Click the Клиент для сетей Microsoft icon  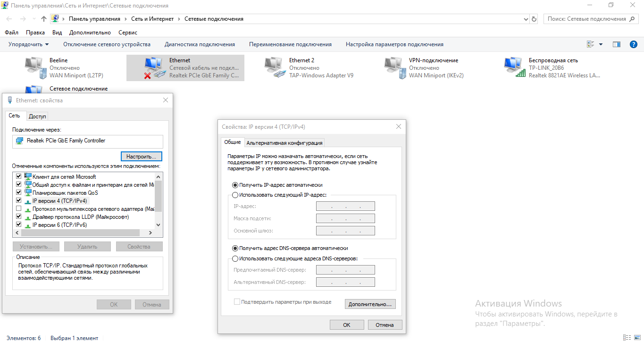(28, 176)
